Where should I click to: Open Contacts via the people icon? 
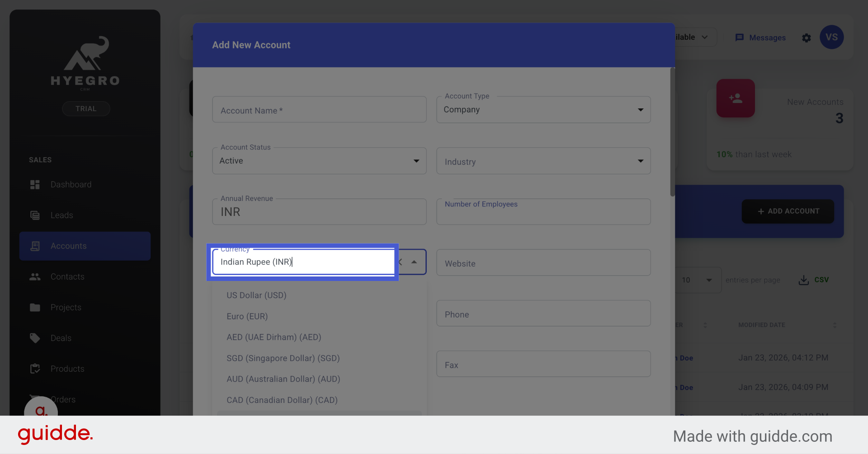(35, 276)
